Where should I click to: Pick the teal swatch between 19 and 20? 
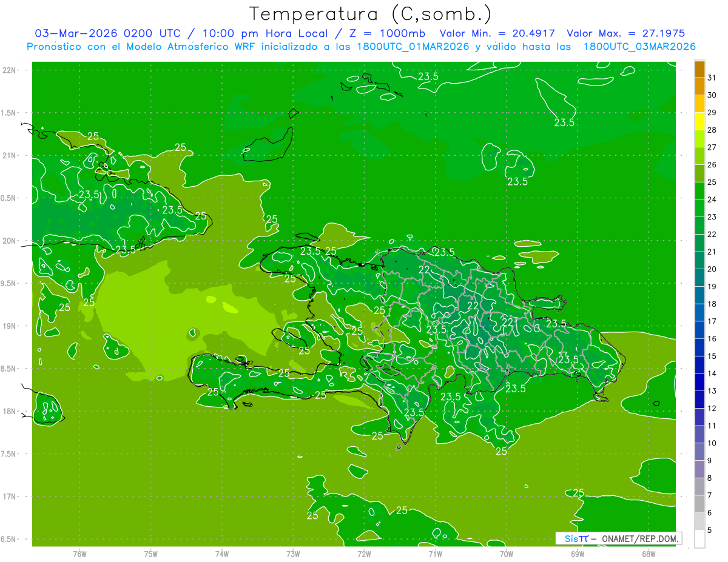pyautogui.click(x=699, y=278)
